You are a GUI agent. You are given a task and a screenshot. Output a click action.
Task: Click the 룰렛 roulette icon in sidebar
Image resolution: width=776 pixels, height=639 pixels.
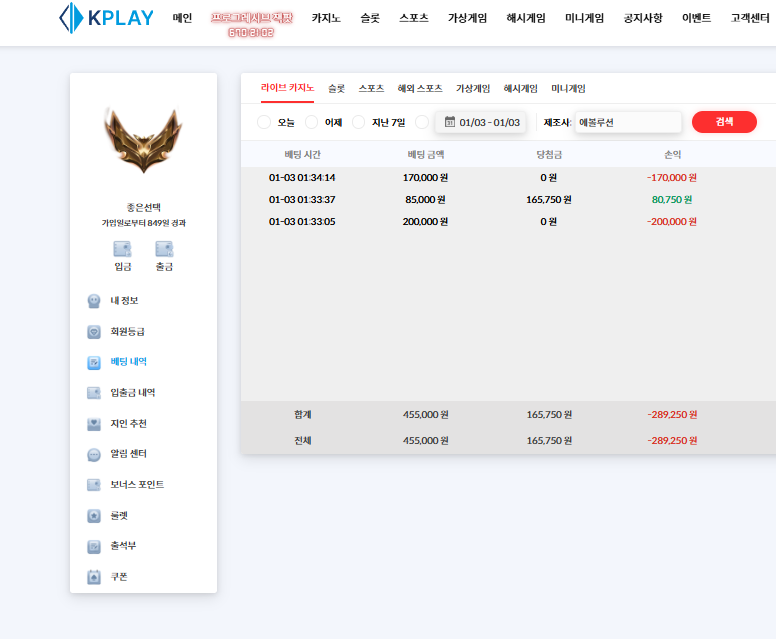click(x=94, y=516)
